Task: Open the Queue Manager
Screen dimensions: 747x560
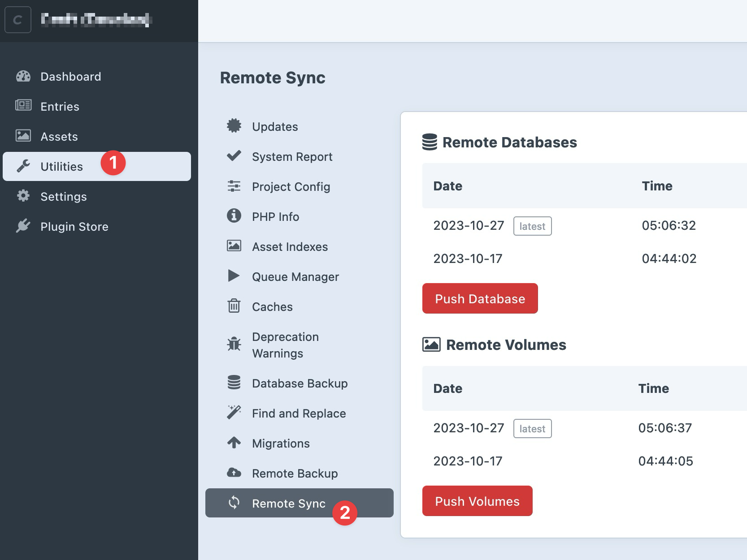Action: pos(295,276)
